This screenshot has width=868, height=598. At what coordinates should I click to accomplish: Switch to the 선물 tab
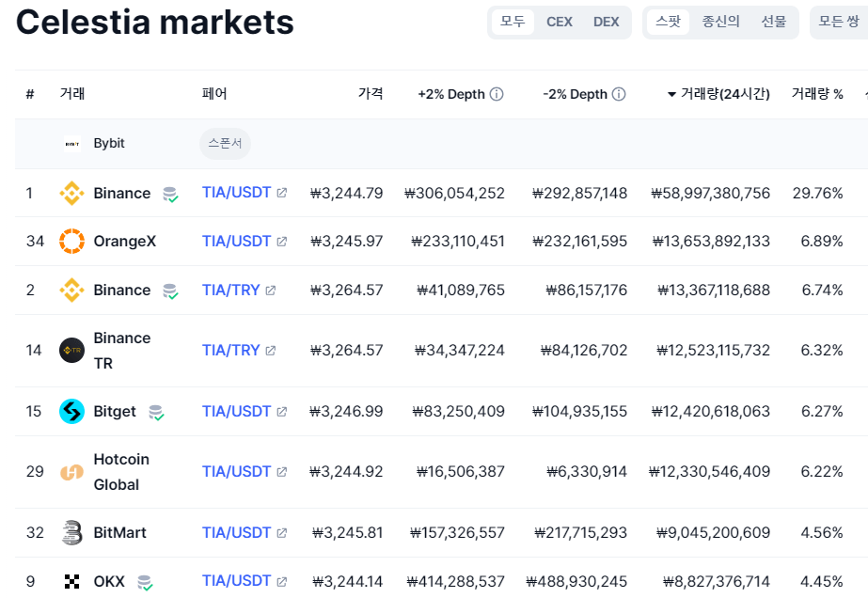(x=774, y=23)
